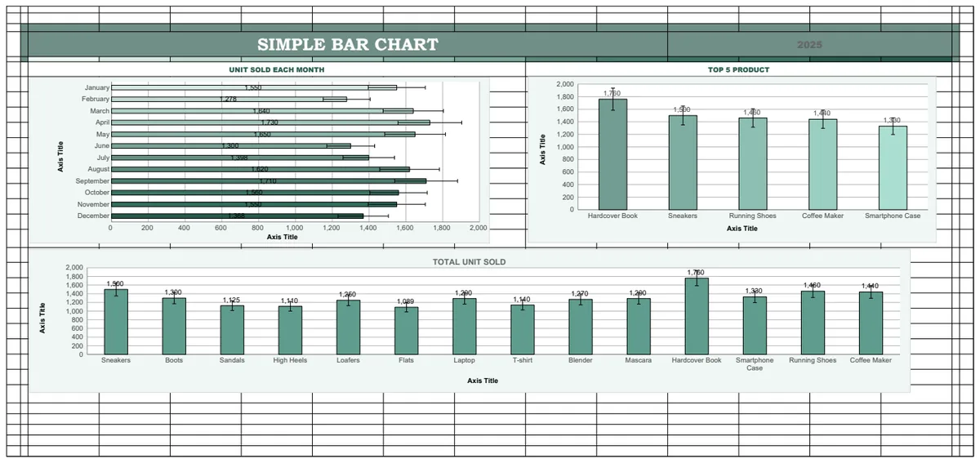Select the horizontal Axis Title of Top 5 chart
Image resolution: width=980 pixels, height=463 pixels.
[742, 229]
